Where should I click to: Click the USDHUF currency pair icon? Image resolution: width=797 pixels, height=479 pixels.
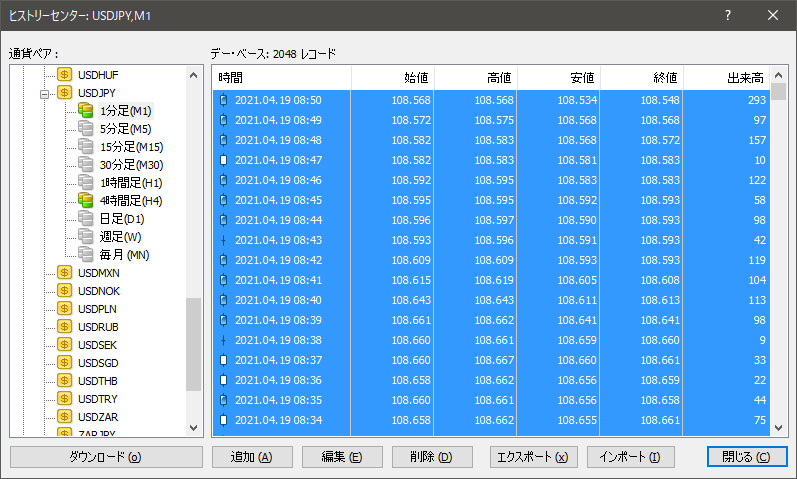(65, 75)
